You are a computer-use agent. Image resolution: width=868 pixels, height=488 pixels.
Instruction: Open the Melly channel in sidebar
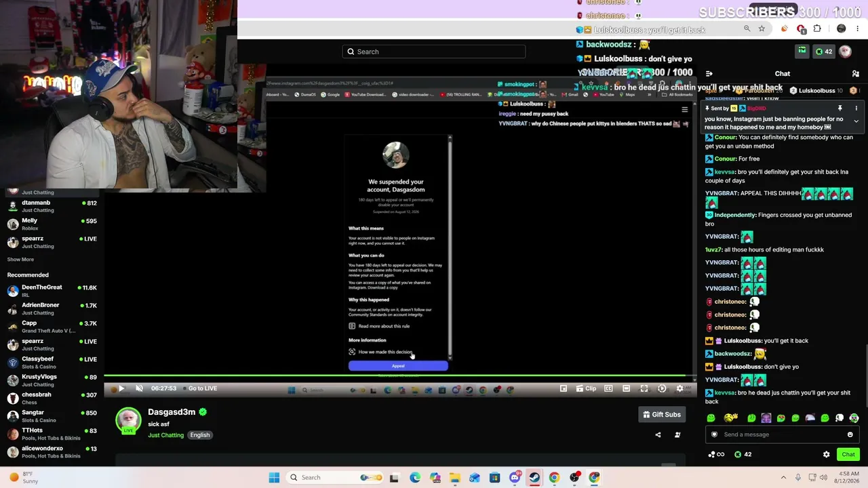pos(52,224)
